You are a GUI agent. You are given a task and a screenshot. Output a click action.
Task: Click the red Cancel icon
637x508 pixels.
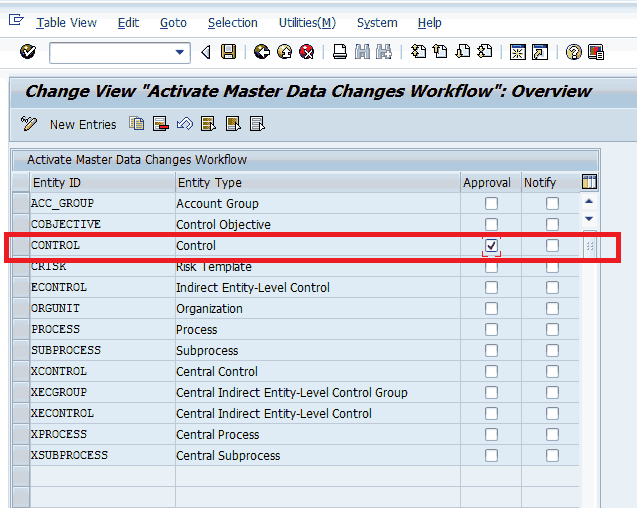[306, 52]
